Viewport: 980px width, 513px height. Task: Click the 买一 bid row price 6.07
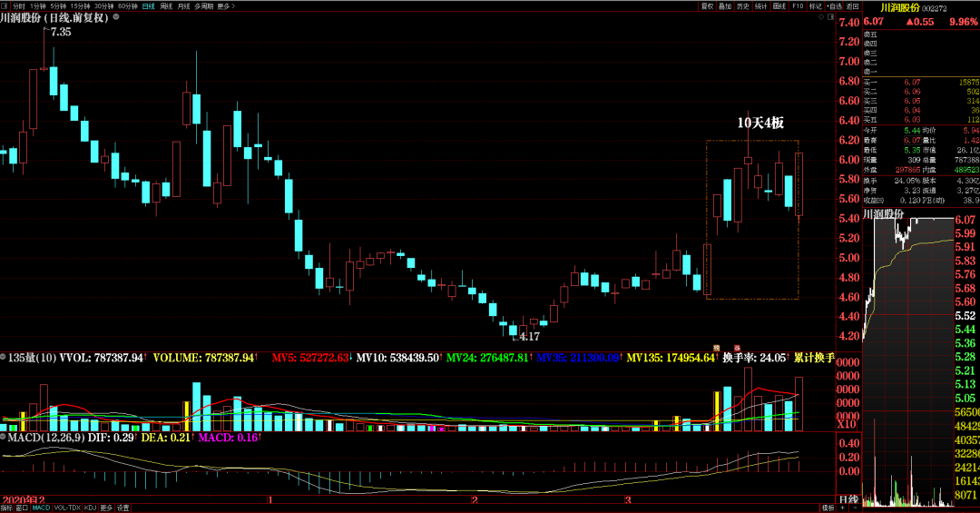coord(912,82)
